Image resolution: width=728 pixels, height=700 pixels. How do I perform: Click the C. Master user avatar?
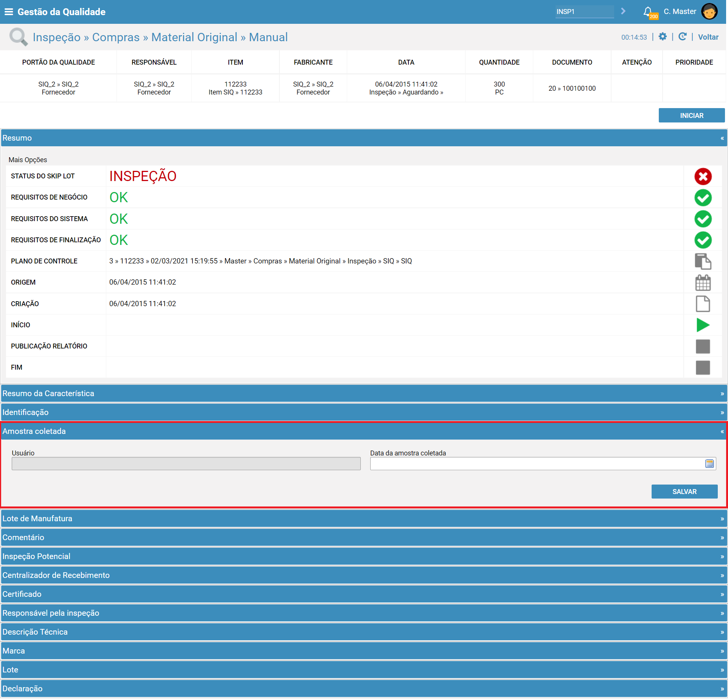pos(709,11)
